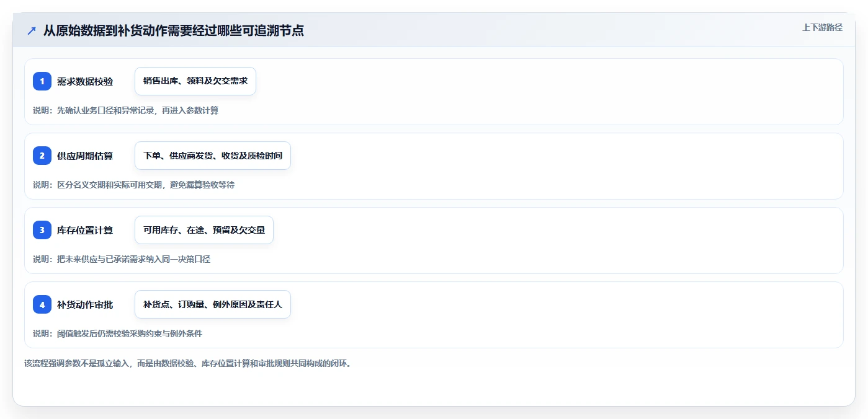
Task: Select the 下单、供应商发货、收货及质检时间 chip
Action: 213,156
